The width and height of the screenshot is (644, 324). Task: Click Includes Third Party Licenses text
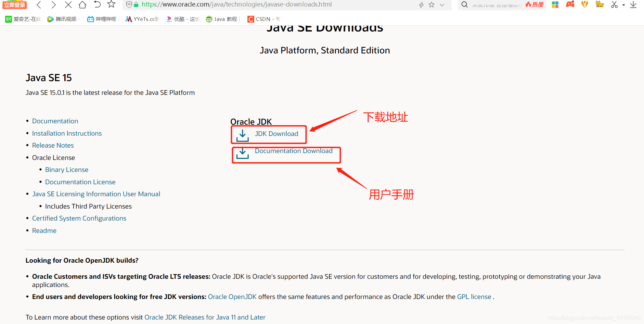[88, 206]
